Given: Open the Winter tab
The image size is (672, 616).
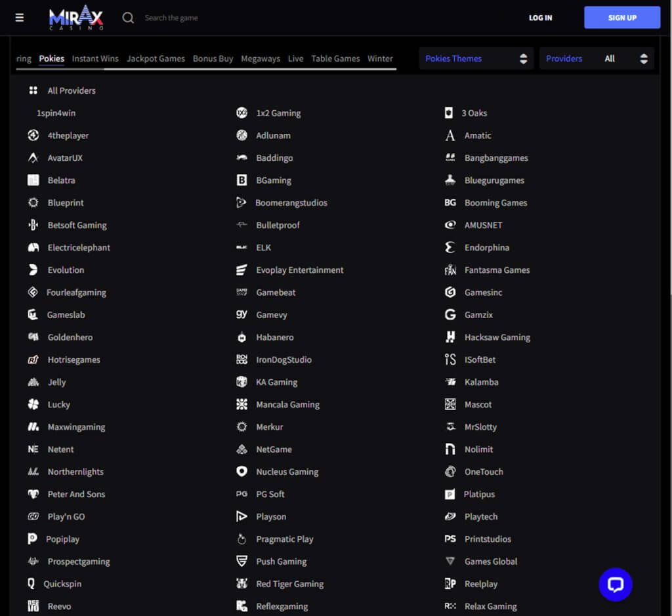Looking at the screenshot, I should [x=380, y=58].
